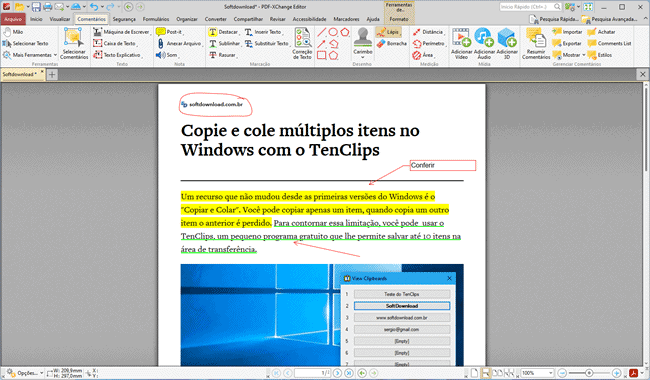650x380 pixels.
Task: Select the Rasurar strikeout tool
Action: tap(223, 55)
